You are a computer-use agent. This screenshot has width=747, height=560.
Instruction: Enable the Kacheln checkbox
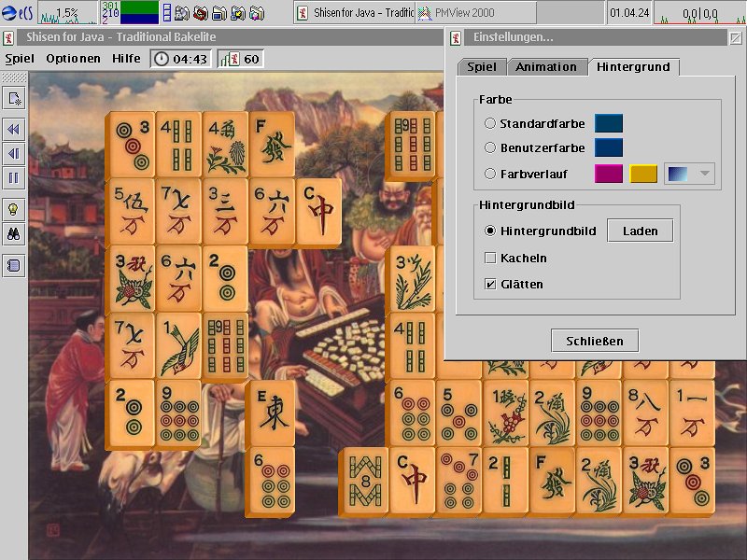click(x=490, y=258)
